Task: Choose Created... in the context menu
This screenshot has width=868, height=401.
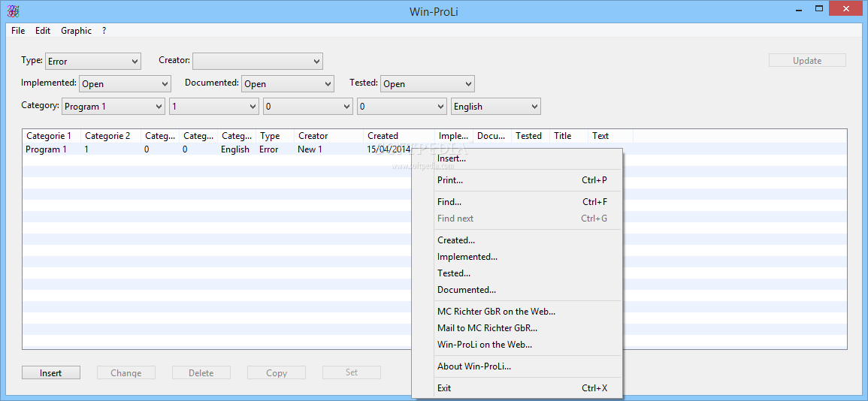Action: pyautogui.click(x=517, y=240)
